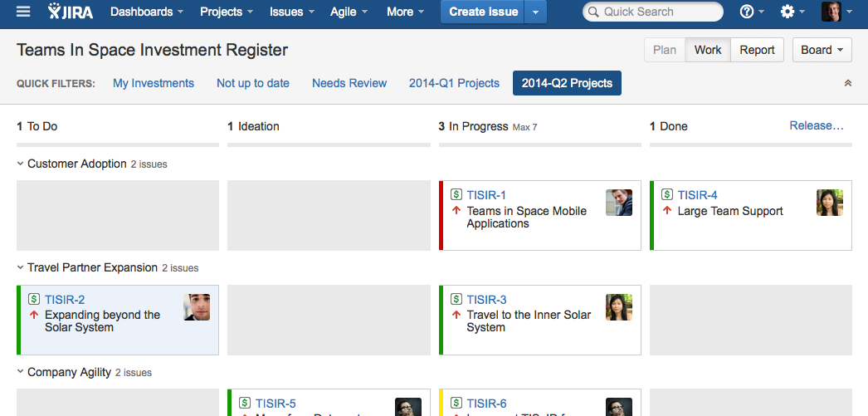
Task: Open the Agile dropdown menu
Action: [349, 12]
